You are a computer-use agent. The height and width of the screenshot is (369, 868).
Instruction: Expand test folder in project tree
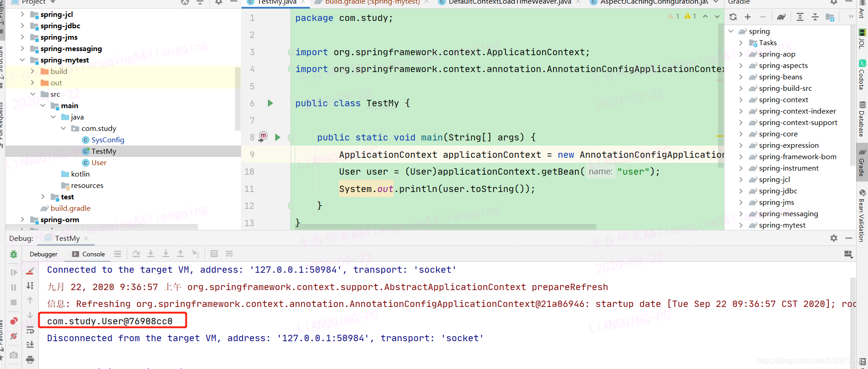(x=43, y=197)
